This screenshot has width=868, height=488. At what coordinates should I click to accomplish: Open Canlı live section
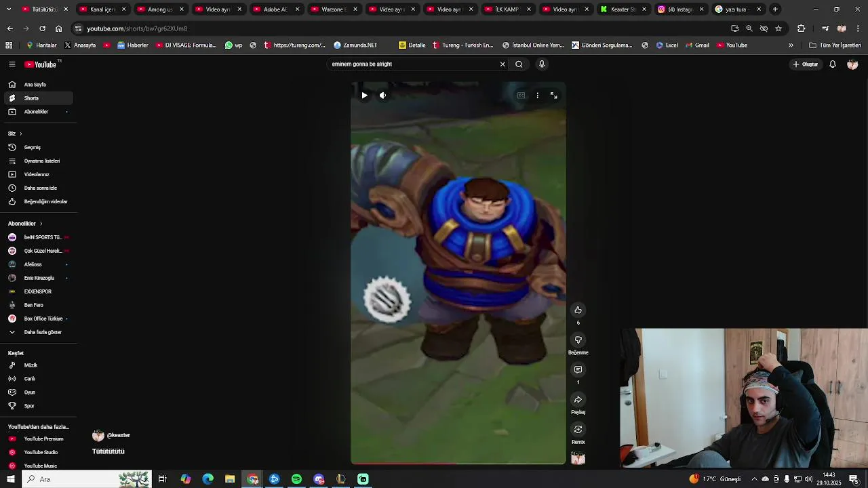pos(38,379)
